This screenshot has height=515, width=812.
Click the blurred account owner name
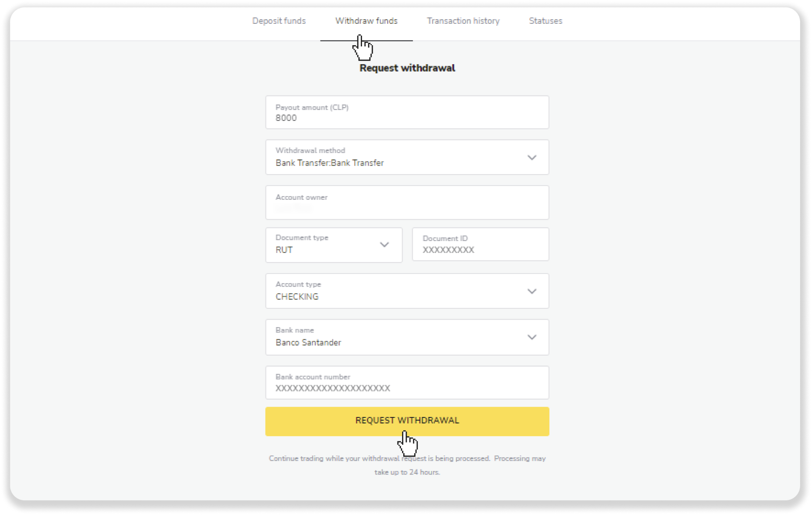[293, 209]
